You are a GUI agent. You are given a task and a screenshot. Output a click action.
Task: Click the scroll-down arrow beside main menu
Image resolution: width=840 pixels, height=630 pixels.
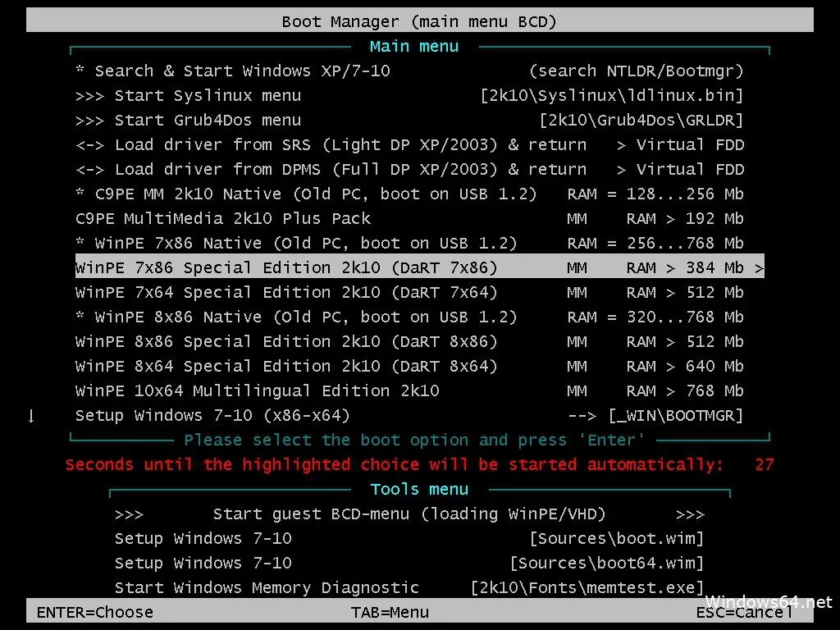click(x=31, y=416)
